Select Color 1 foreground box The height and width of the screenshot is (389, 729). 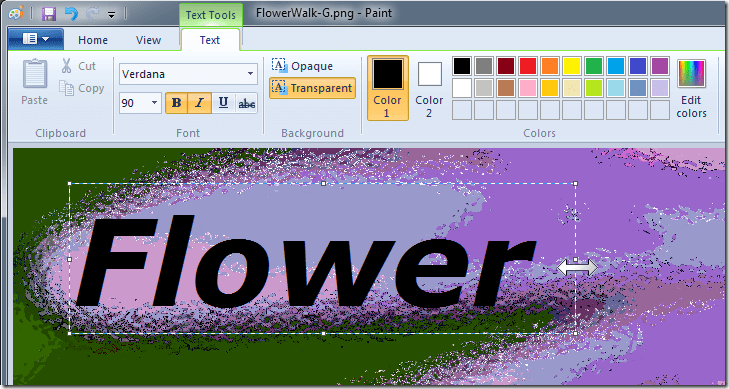[x=388, y=88]
